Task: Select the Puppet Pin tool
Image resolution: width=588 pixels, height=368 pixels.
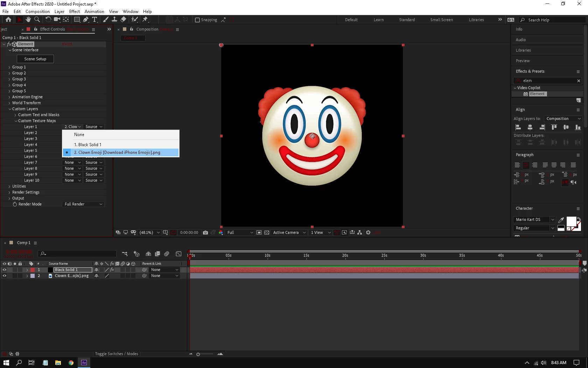Action: (145, 20)
